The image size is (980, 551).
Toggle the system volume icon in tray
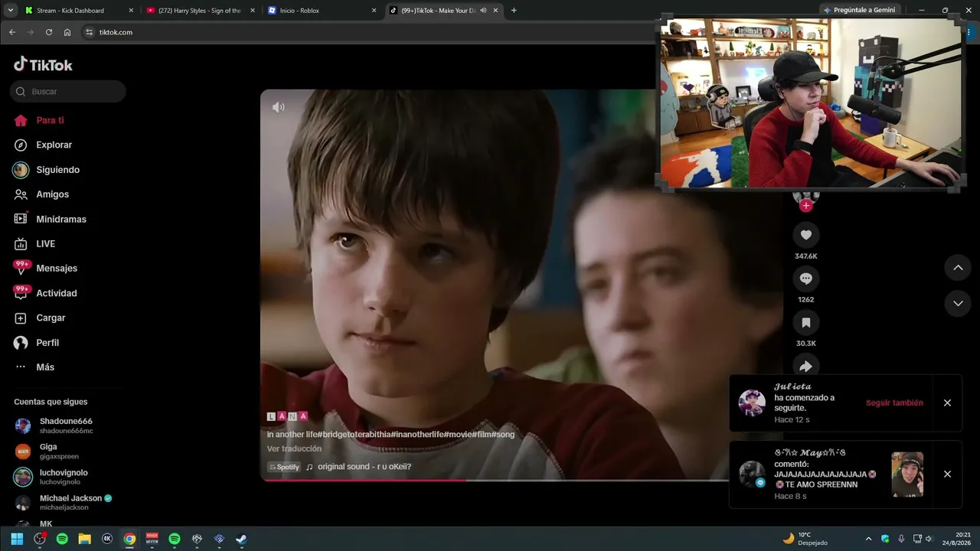pos(929,539)
